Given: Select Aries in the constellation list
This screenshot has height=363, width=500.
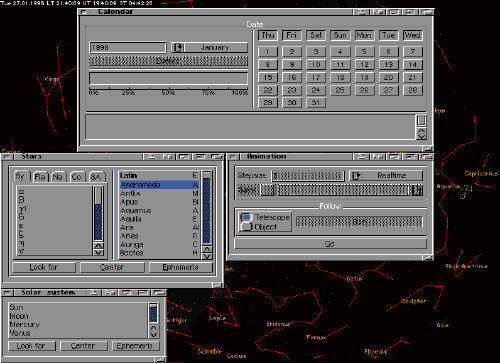Looking at the screenshot, I should point(159,236).
